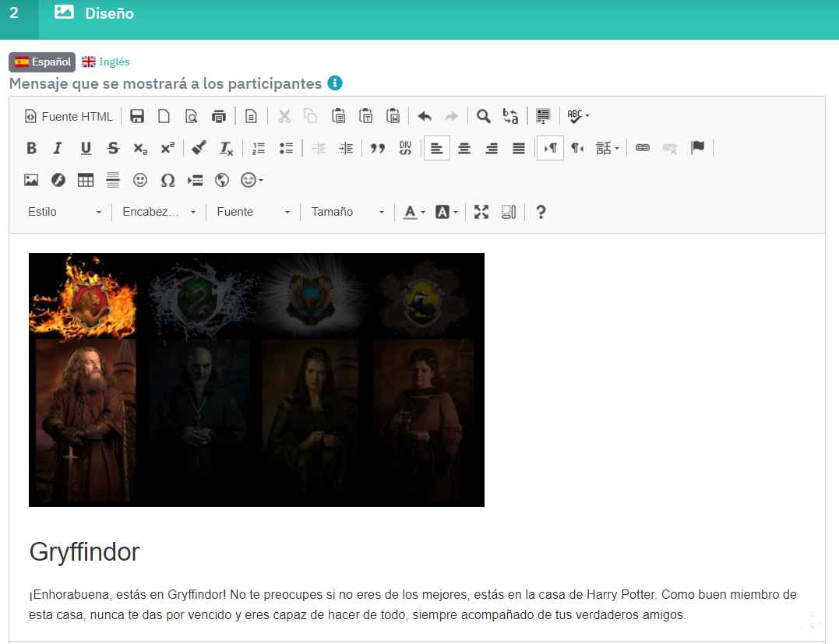Insert a block quote

378,148
